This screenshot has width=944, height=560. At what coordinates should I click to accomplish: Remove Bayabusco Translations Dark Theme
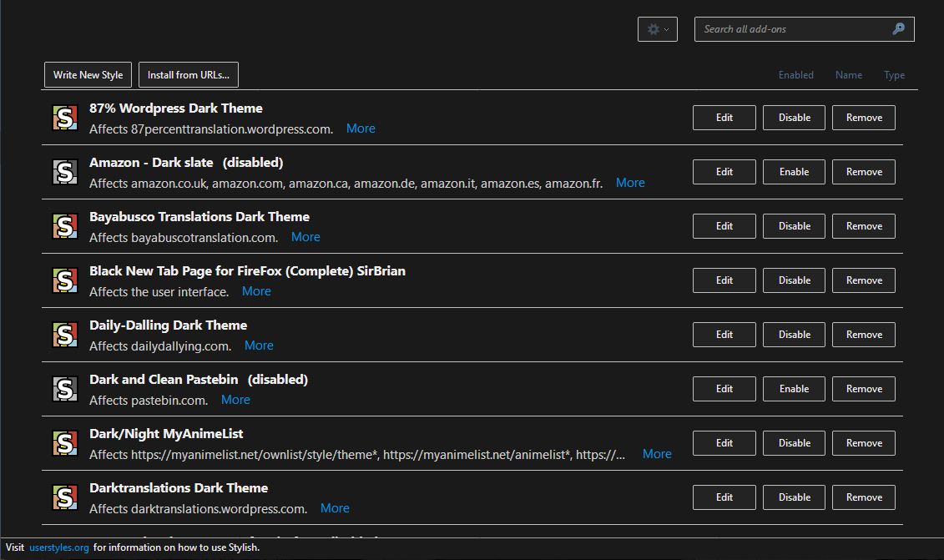pyautogui.click(x=864, y=226)
